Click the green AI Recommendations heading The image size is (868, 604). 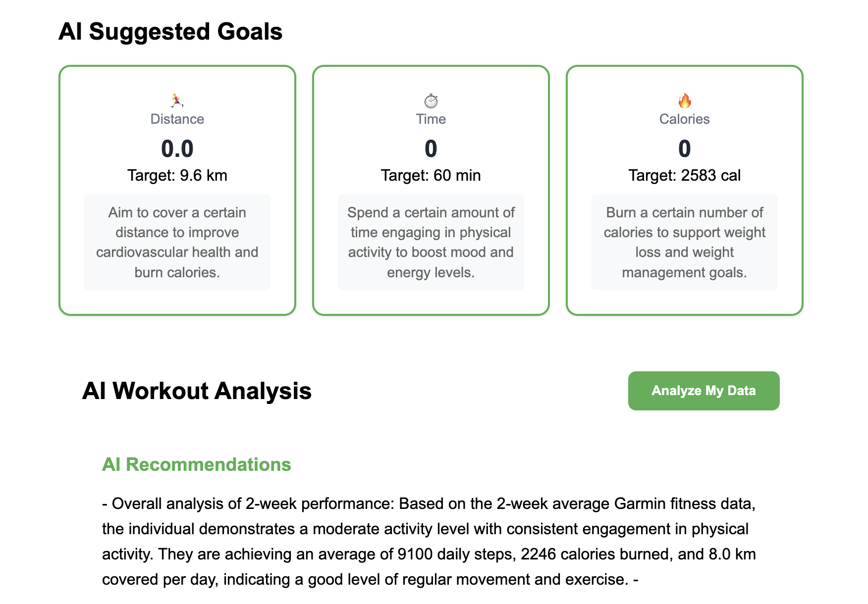point(196,464)
